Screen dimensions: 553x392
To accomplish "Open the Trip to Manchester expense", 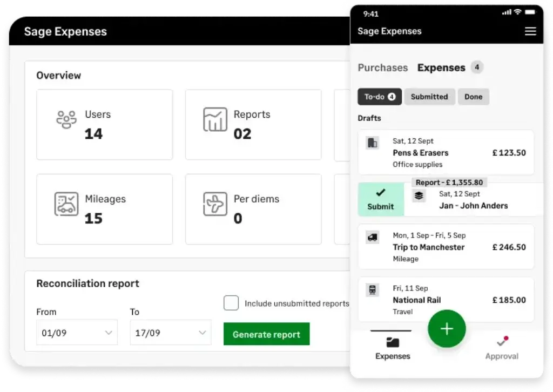I will (x=446, y=247).
